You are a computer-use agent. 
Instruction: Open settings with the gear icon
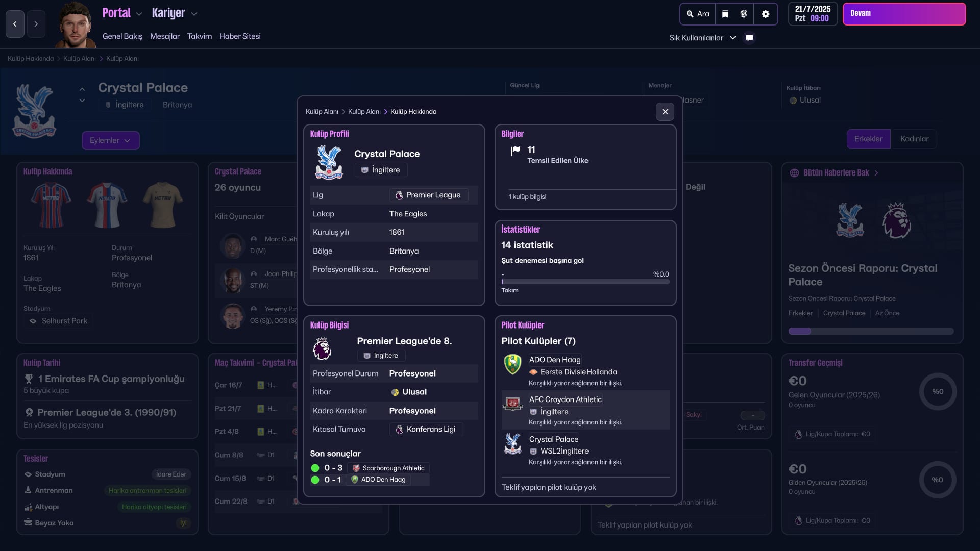tap(765, 14)
